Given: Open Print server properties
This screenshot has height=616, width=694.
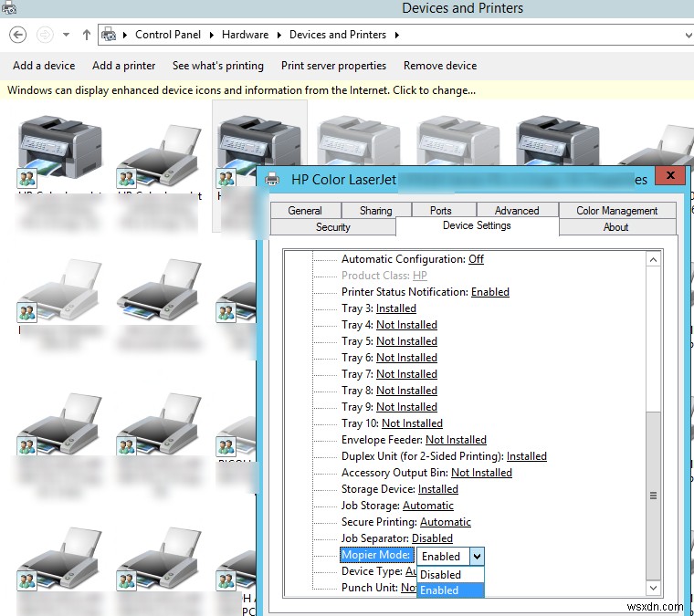Looking at the screenshot, I should tap(333, 66).
